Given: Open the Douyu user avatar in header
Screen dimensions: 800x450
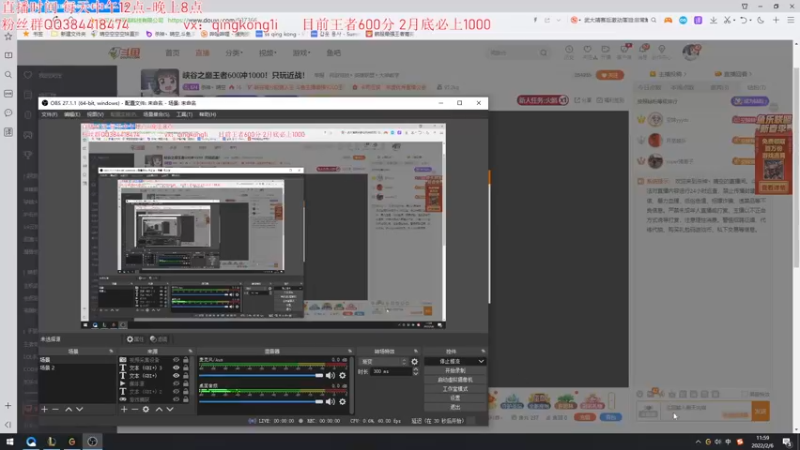Looking at the screenshot, I should pos(691,52).
